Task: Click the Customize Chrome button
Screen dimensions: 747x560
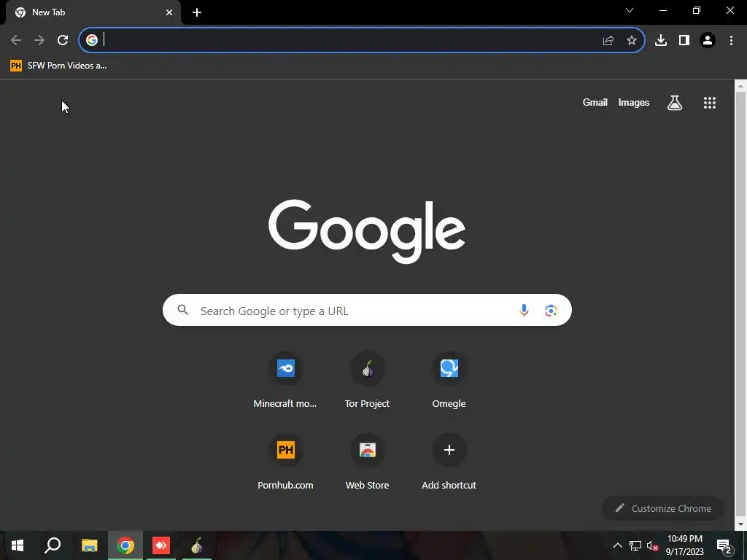Action: point(663,508)
